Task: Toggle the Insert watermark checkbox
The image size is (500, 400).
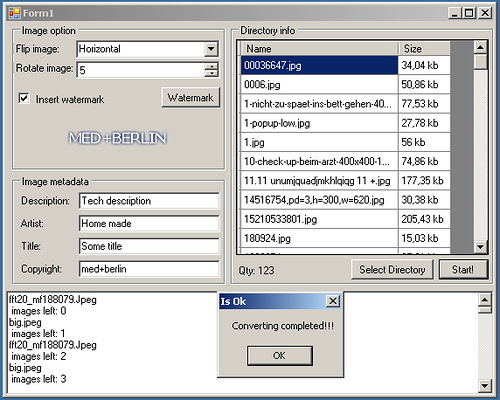Action: pos(24,98)
